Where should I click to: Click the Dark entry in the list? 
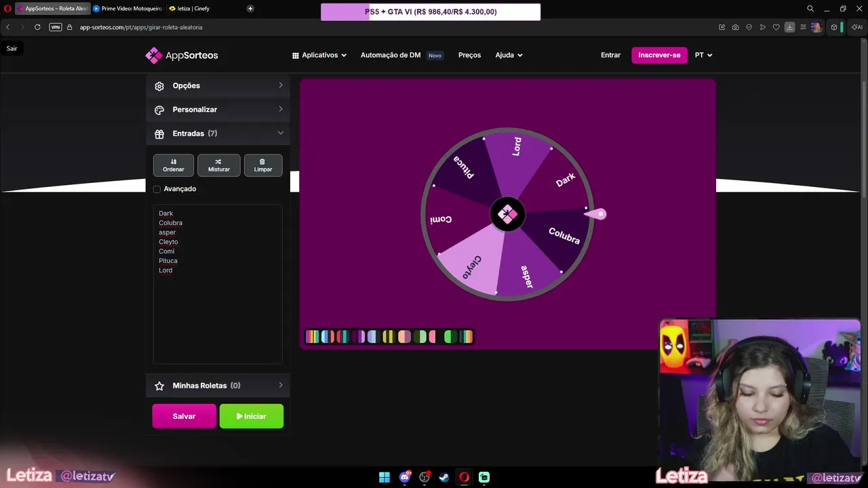[x=166, y=213]
